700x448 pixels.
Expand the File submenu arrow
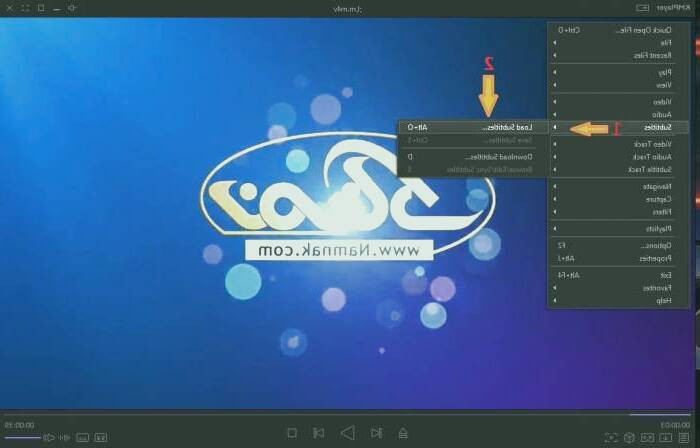(x=554, y=43)
